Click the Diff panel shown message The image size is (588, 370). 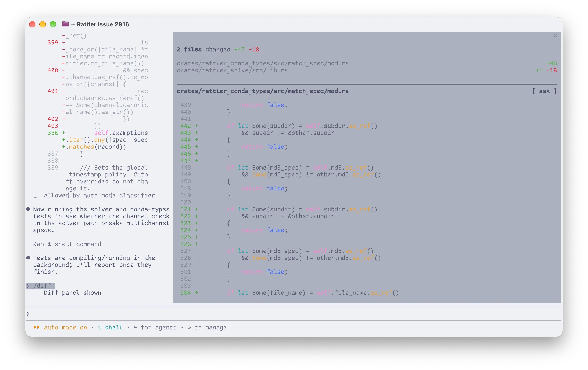click(72, 293)
